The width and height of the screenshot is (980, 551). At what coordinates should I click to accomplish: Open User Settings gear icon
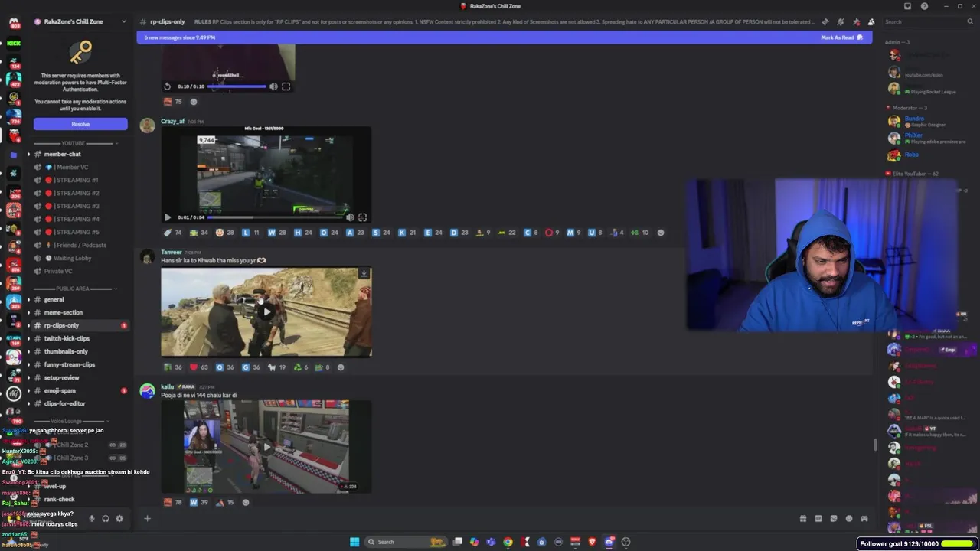119,518
